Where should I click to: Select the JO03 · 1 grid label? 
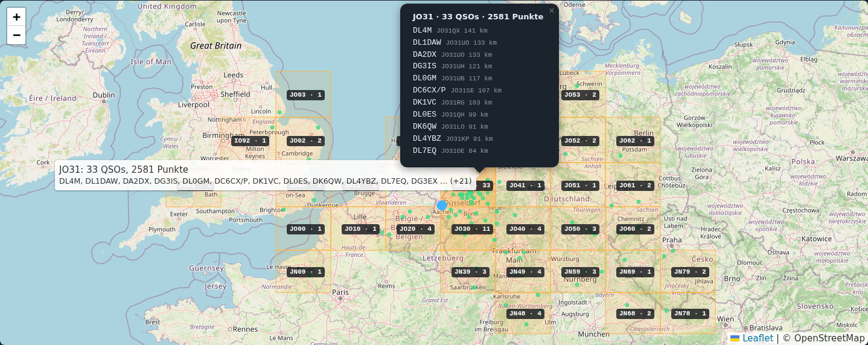tap(305, 95)
